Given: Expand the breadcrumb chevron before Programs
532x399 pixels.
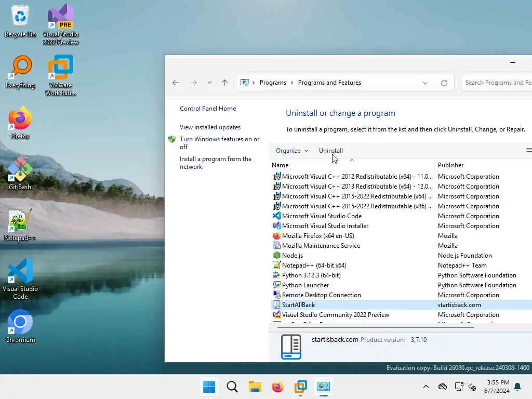Looking at the screenshot, I should [254, 83].
